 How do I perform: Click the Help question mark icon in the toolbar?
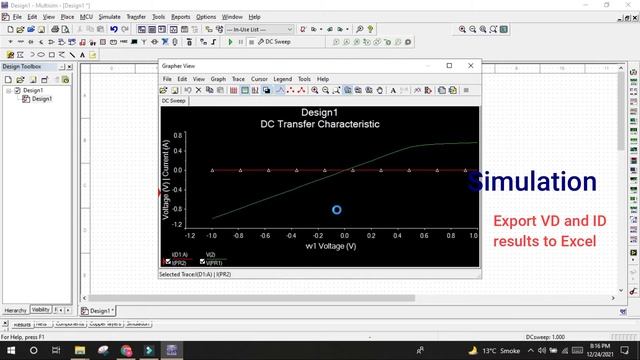(370, 29)
